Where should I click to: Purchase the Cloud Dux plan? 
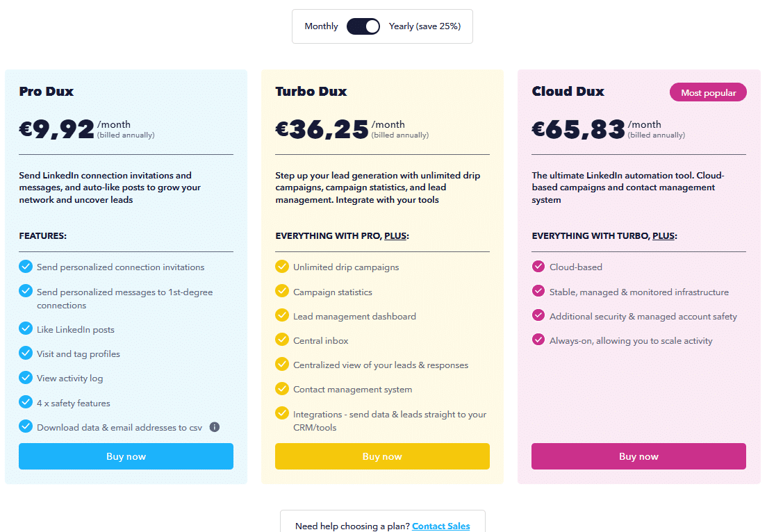pyautogui.click(x=638, y=456)
